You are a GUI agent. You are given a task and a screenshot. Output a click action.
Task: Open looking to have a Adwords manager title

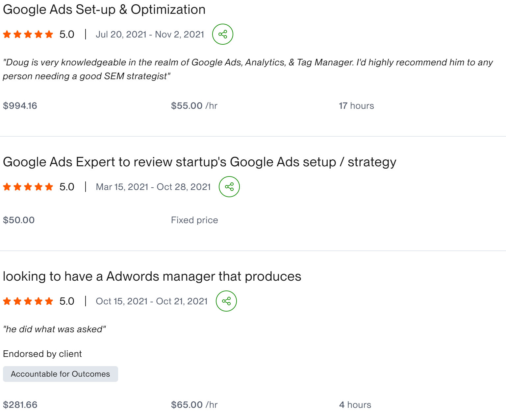click(x=152, y=276)
